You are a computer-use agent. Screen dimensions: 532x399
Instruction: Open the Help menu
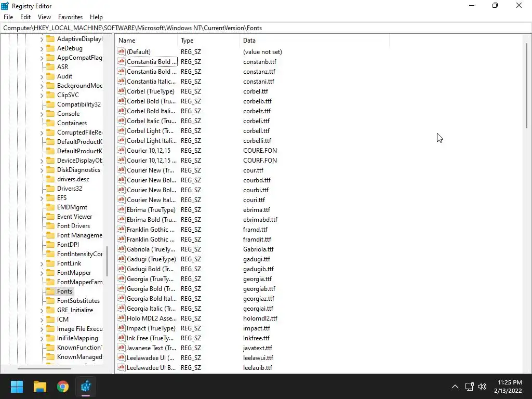coord(96,17)
